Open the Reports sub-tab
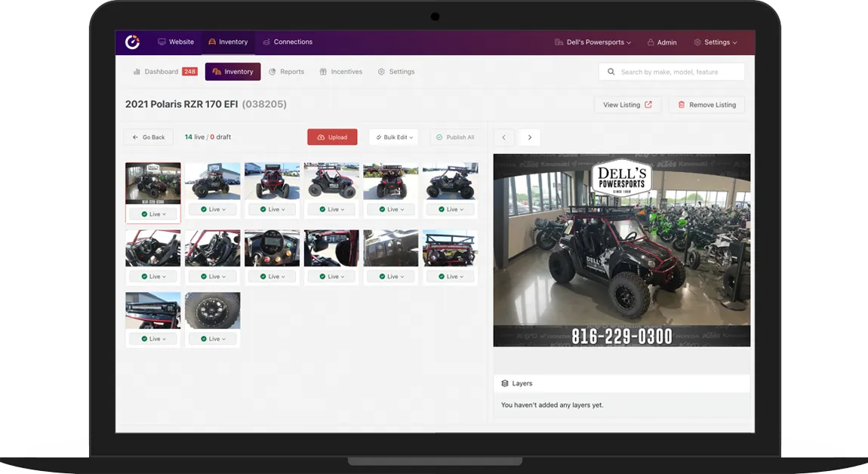 pos(286,72)
